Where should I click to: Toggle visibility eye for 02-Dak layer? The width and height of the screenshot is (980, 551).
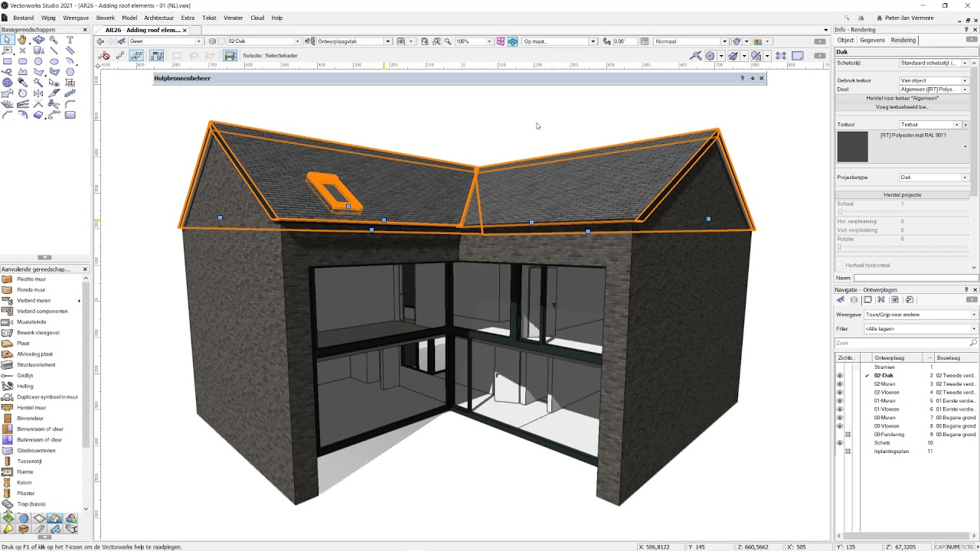(840, 376)
